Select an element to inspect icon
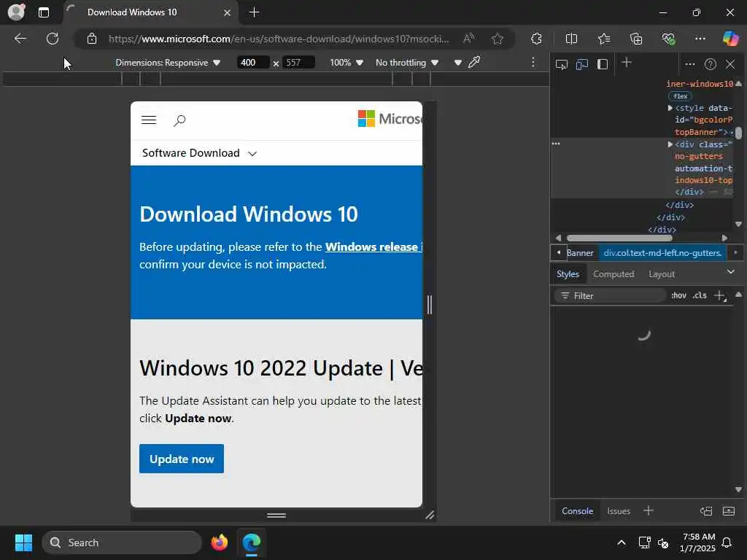Image resolution: width=747 pixels, height=560 pixels. pyautogui.click(x=562, y=64)
